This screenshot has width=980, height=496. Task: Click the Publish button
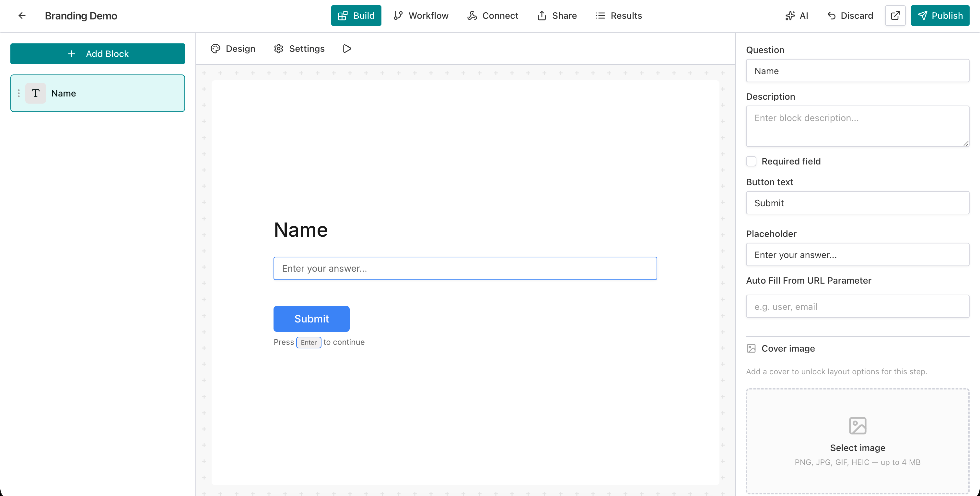[x=940, y=16]
